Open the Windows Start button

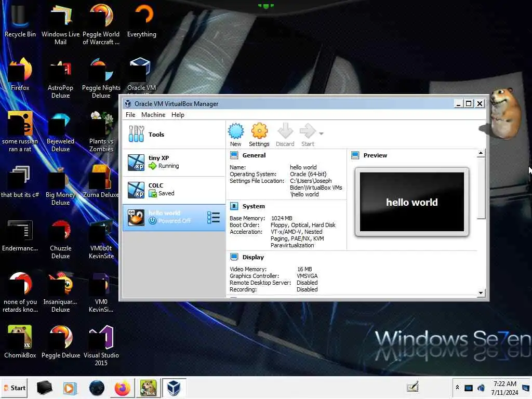(x=14, y=388)
